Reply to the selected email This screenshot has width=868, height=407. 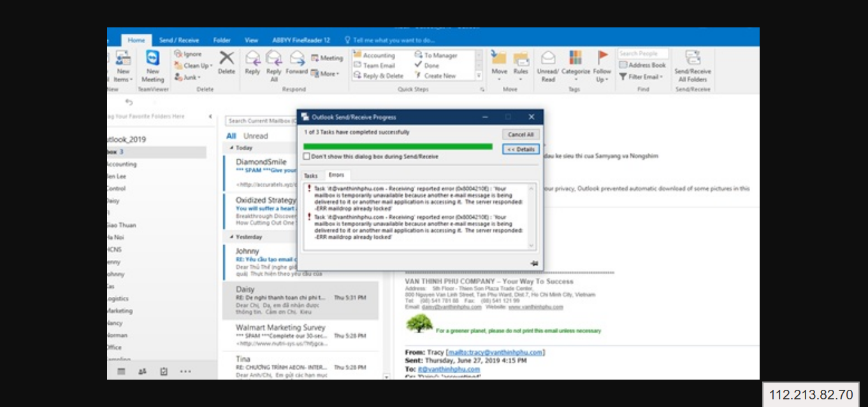pos(252,63)
